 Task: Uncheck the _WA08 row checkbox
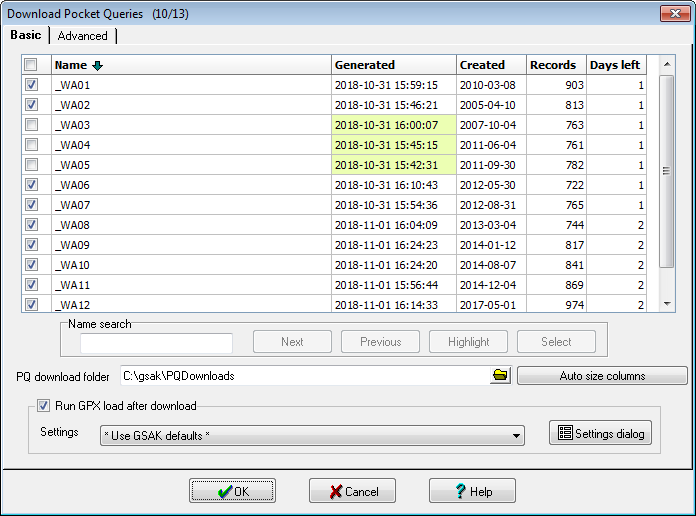31,224
